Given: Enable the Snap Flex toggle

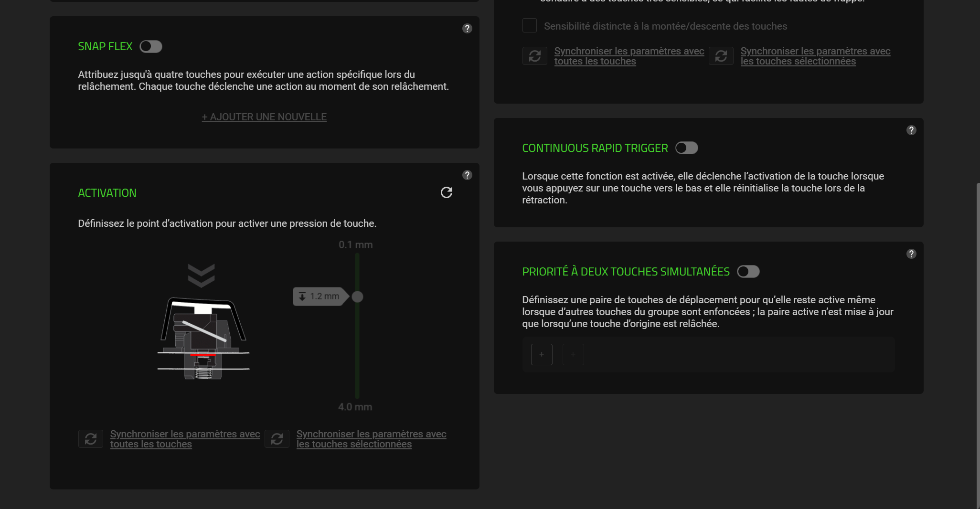Looking at the screenshot, I should click(151, 46).
